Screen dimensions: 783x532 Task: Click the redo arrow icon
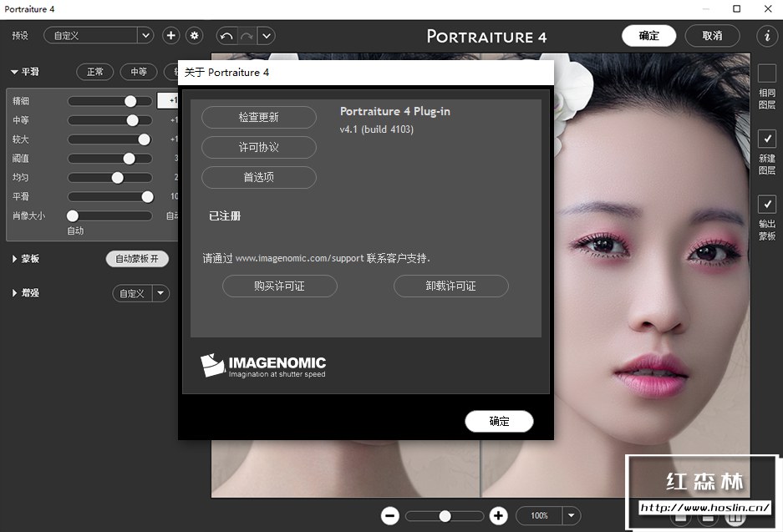click(247, 36)
